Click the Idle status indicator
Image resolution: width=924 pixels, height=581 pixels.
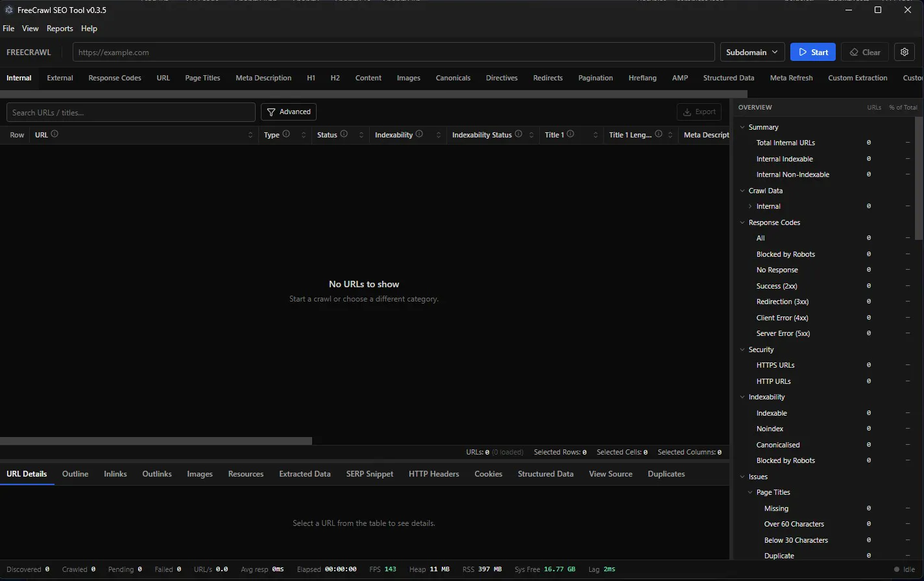pyautogui.click(x=904, y=569)
